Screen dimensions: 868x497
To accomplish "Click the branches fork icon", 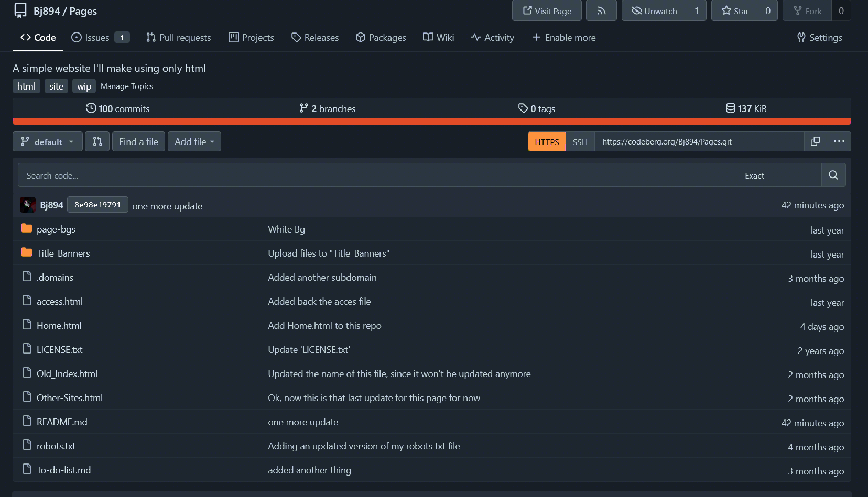I will pos(303,108).
